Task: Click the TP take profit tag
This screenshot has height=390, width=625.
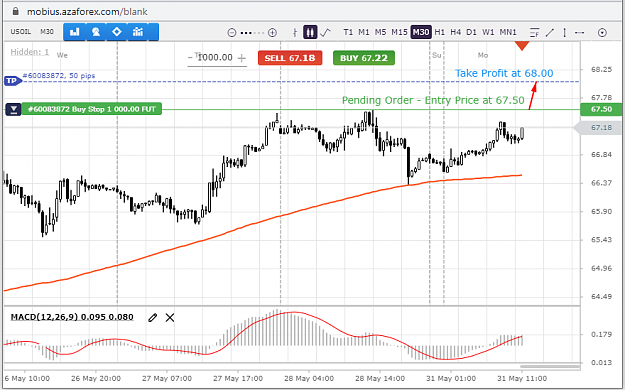Action: (x=12, y=81)
